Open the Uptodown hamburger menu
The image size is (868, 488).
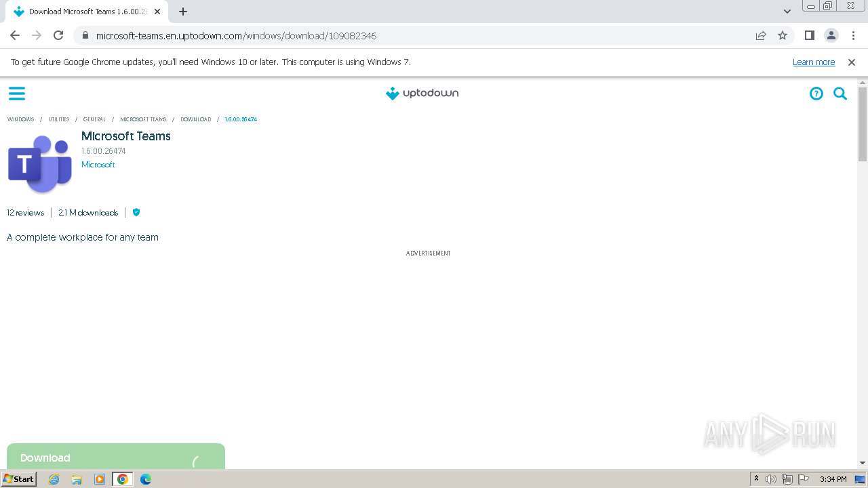[x=17, y=94]
